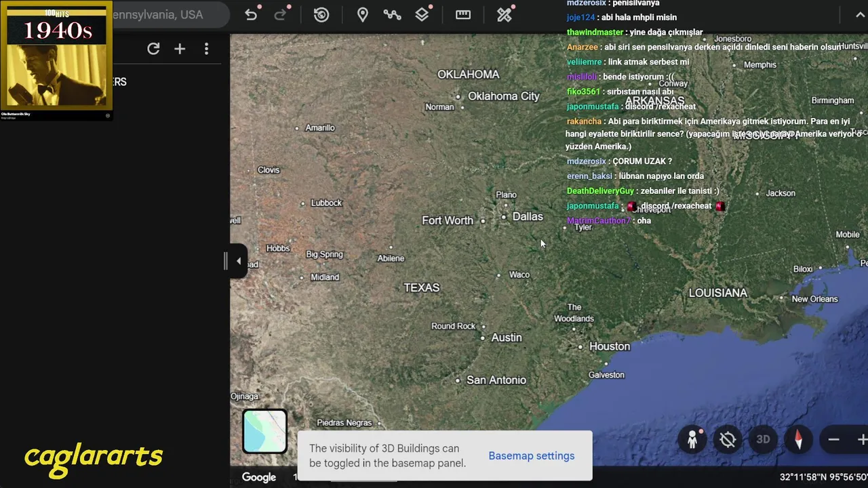Image resolution: width=868 pixels, height=488 pixels.
Task: Toggle the 3D view button
Action: coord(763,440)
